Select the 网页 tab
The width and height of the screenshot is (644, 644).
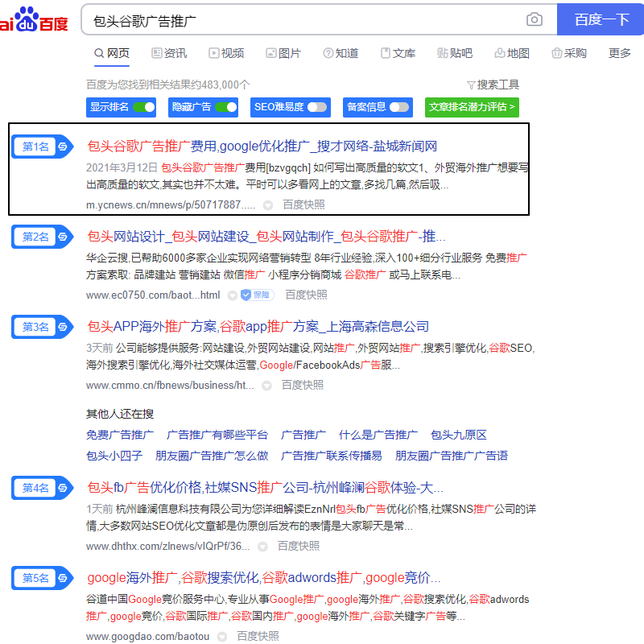[112, 53]
